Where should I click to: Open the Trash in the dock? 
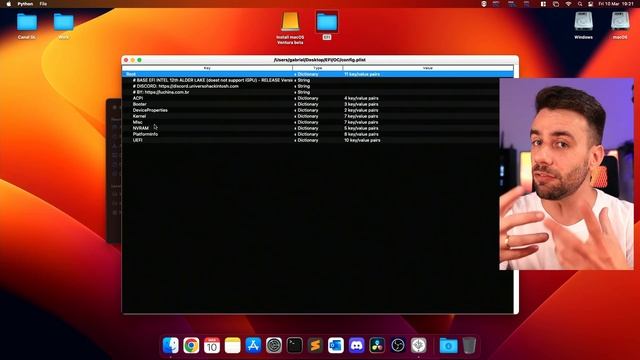tap(469, 345)
